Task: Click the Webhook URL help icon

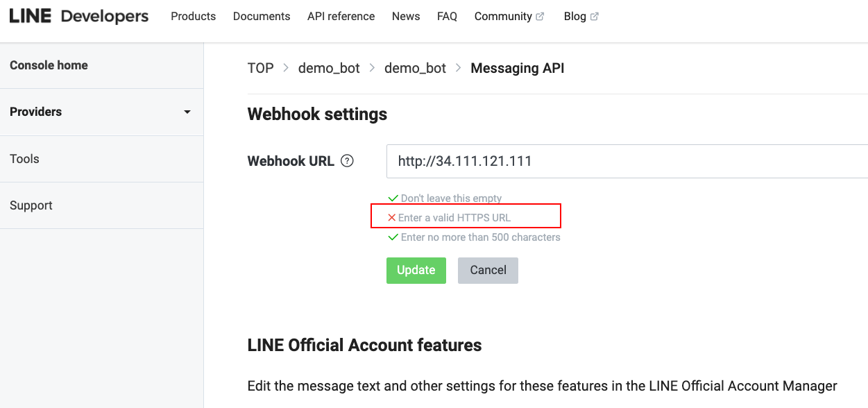Action: click(348, 161)
